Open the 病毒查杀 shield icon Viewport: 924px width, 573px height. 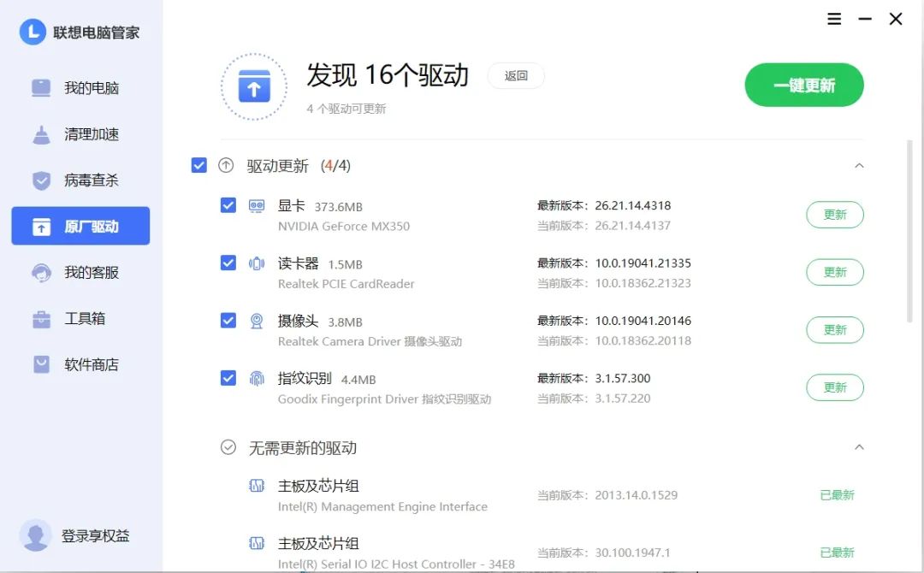41,180
